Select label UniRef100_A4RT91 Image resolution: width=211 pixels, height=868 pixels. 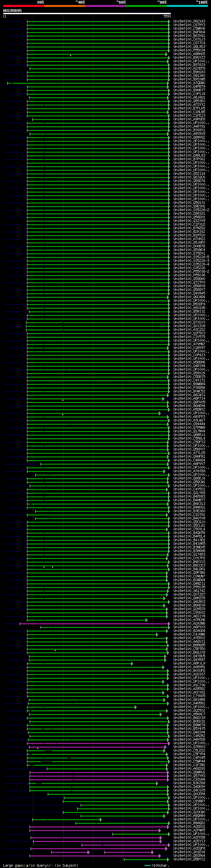coord(190,127)
